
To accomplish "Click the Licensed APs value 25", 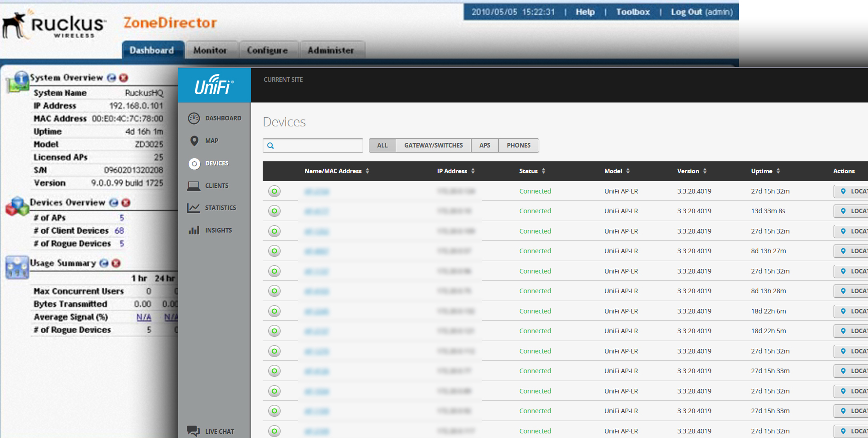I will [x=158, y=157].
